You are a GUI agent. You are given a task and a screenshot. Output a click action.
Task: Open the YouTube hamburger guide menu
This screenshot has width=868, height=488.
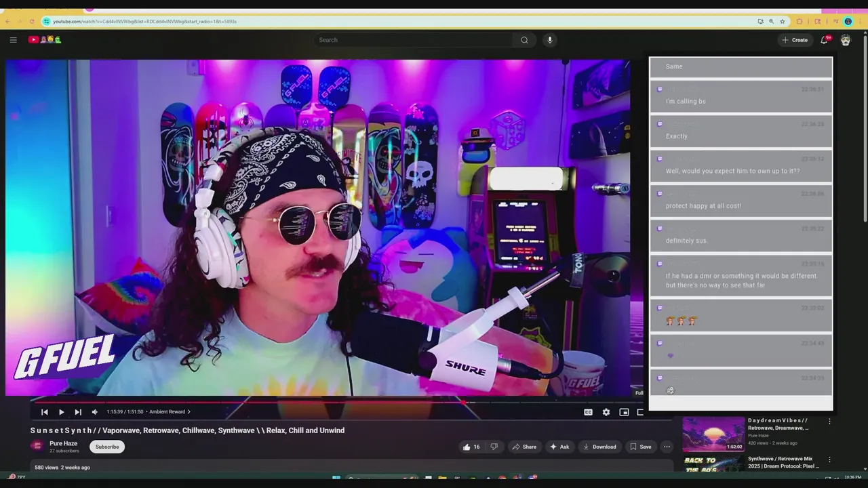point(13,40)
